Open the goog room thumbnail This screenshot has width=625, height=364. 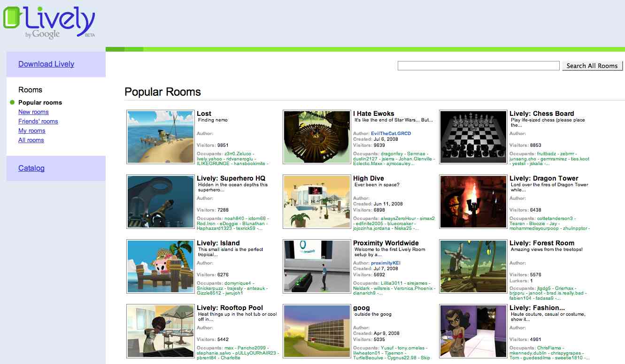pos(317,331)
